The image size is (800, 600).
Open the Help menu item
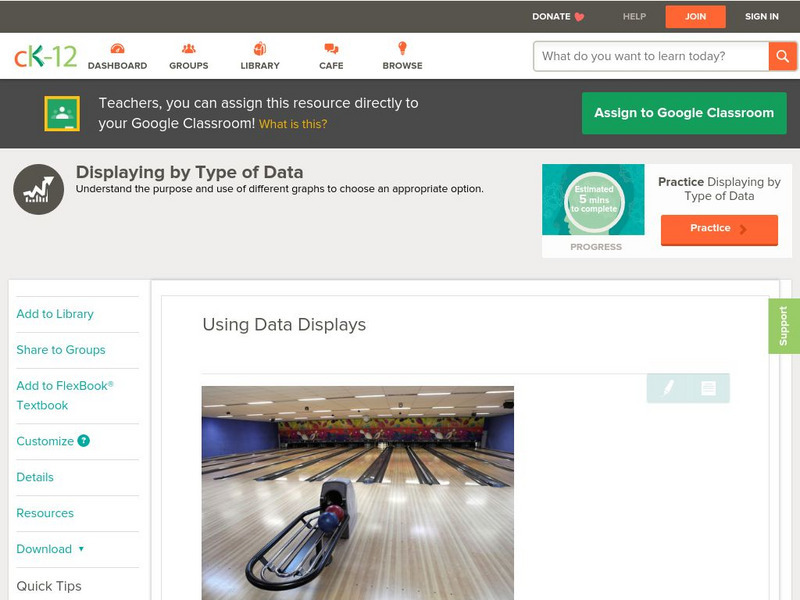tap(634, 17)
